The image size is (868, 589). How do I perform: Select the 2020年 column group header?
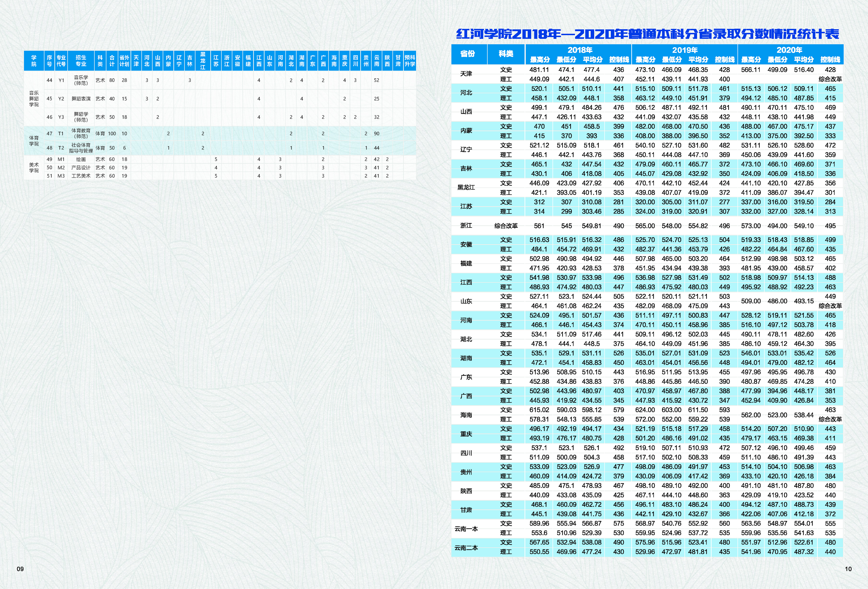pos(789,50)
